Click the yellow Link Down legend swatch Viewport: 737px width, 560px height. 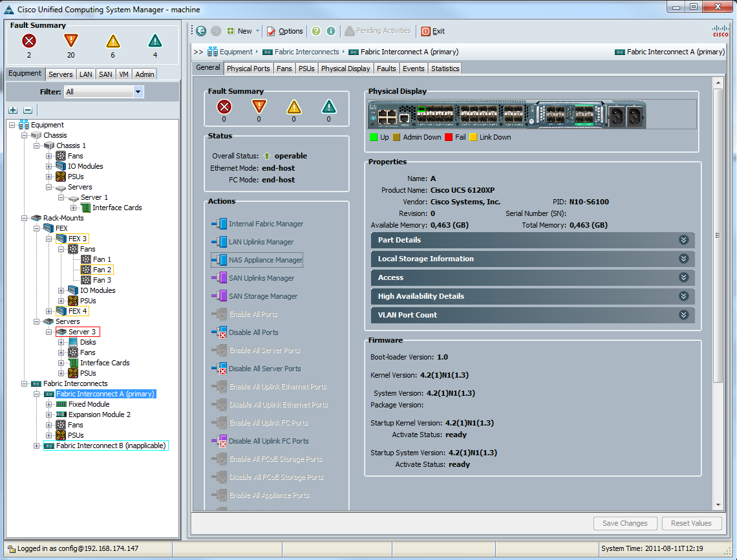[x=473, y=137]
